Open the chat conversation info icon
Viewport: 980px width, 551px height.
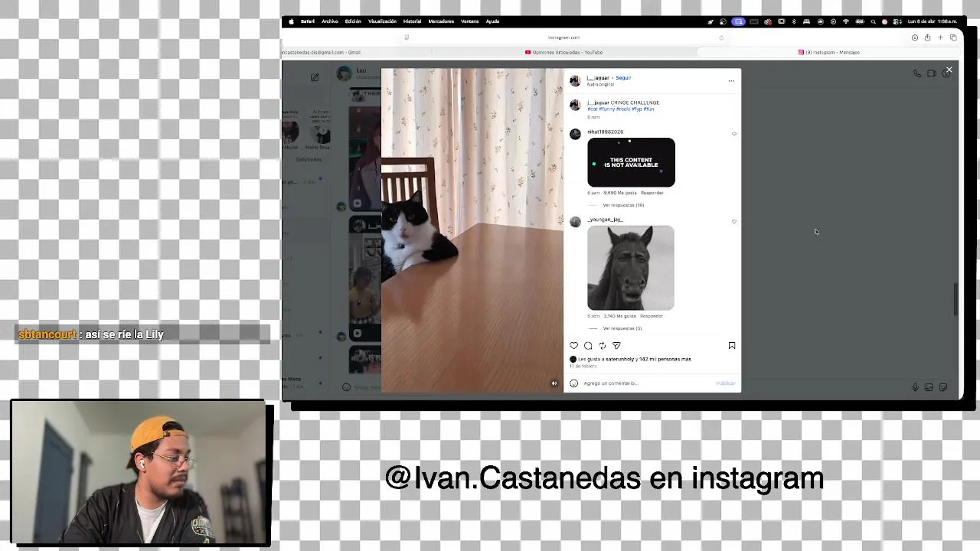pyautogui.click(x=946, y=73)
